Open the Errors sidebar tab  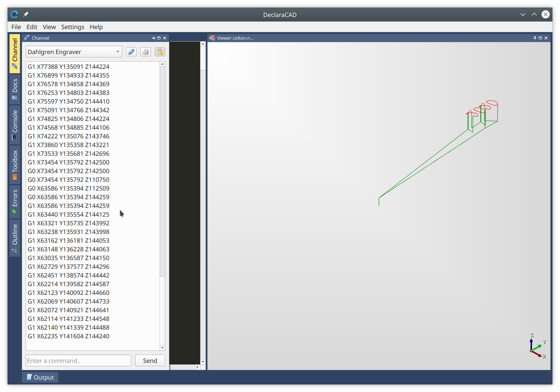pos(15,201)
